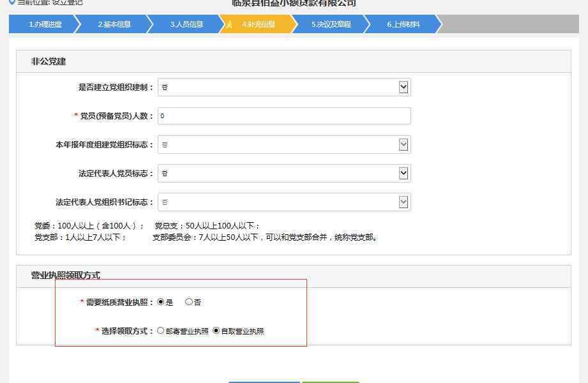Expand the 是否建立党组织建制 dropdown
588x383 pixels.
pos(403,87)
